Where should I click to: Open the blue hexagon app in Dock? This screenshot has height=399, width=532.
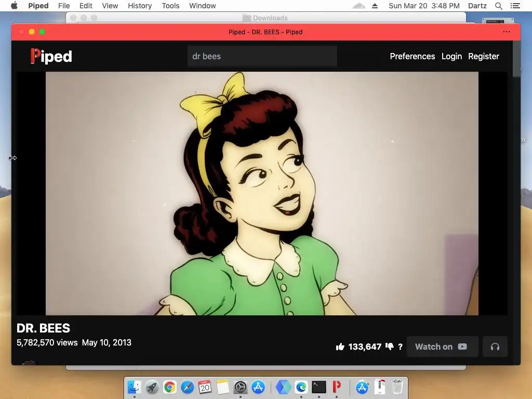coord(283,387)
